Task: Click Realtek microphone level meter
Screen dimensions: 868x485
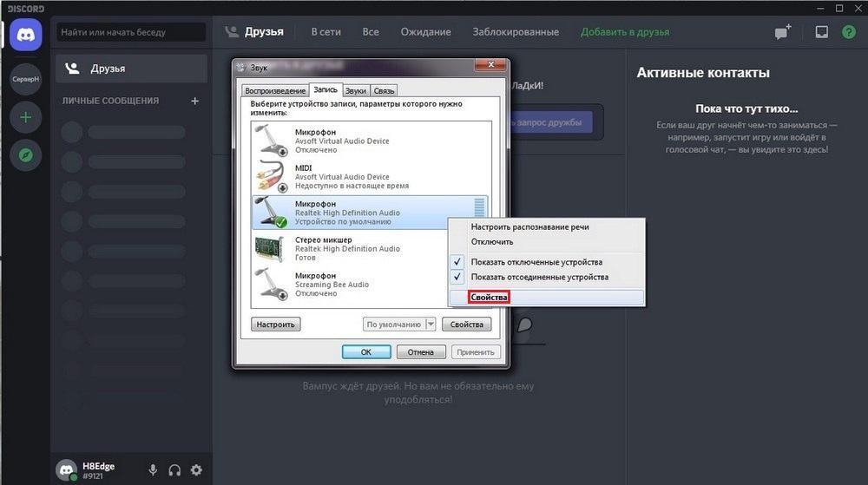Action: tap(479, 208)
